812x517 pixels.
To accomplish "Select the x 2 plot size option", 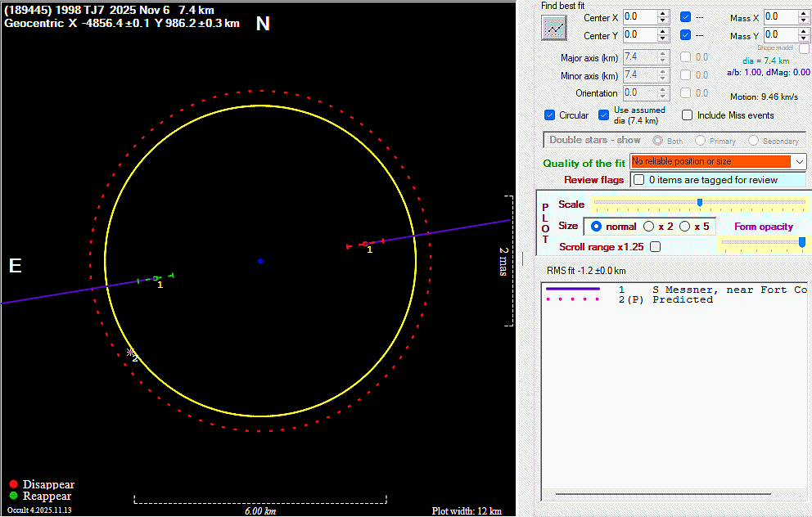I will pos(649,227).
